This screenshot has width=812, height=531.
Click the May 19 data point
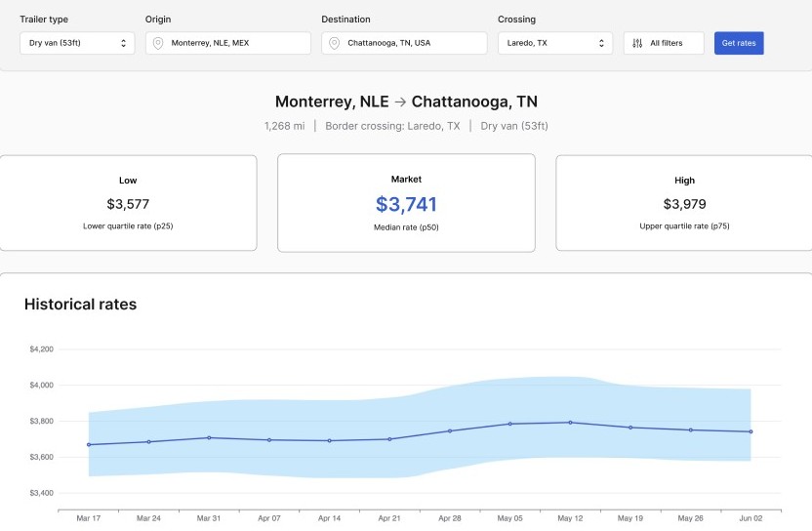pos(630,428)
